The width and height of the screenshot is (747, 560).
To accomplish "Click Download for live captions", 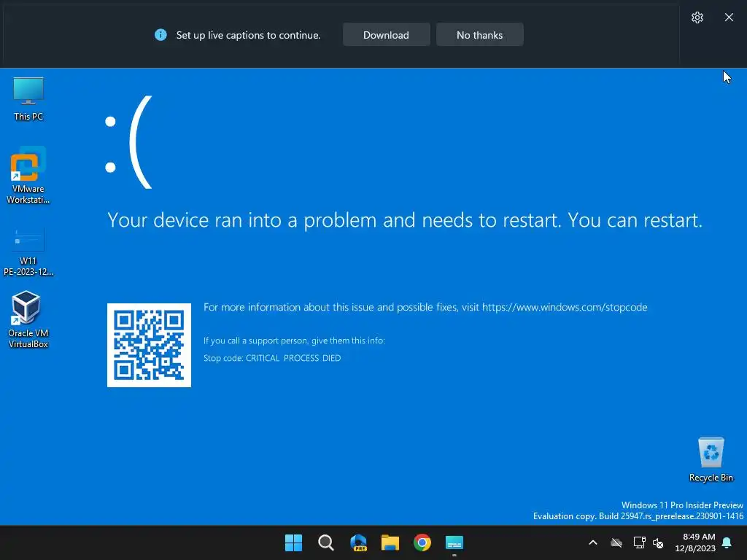I will [x=387, y=35].
